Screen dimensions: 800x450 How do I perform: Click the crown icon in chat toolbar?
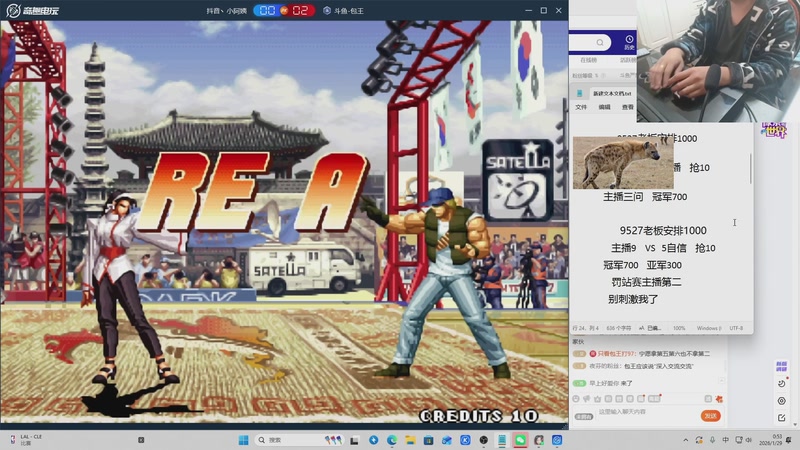click(597, 399)
